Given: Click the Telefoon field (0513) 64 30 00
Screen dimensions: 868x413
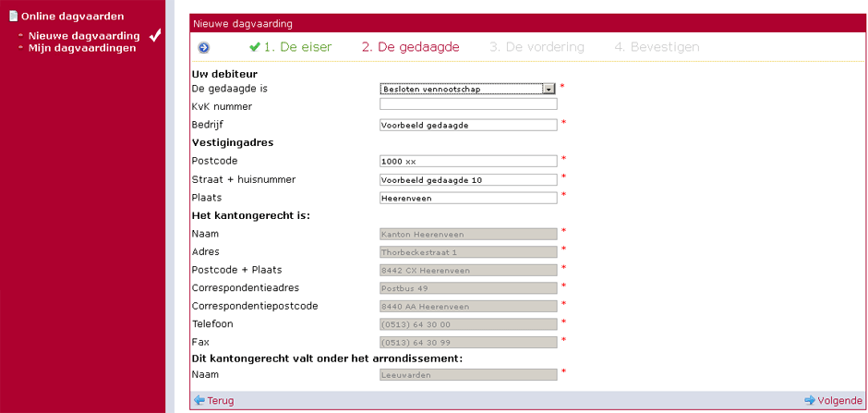Looking at the screenshot, I should [468, 324].
